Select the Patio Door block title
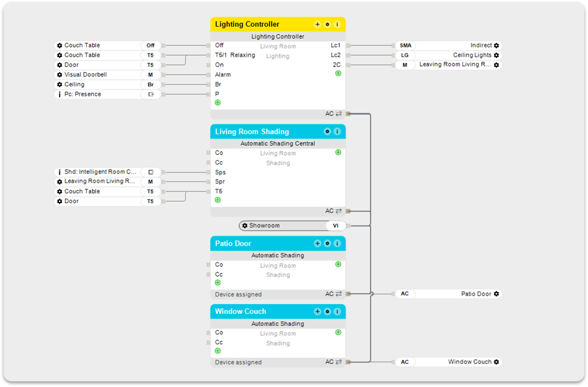The width and height of the screenshot is (588, 387). click(x=233, y=243)
